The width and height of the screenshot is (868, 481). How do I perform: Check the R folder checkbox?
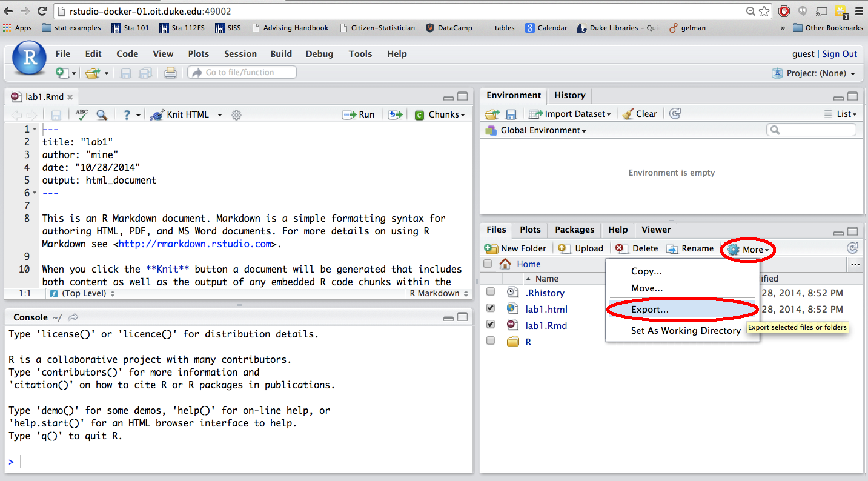491,341
